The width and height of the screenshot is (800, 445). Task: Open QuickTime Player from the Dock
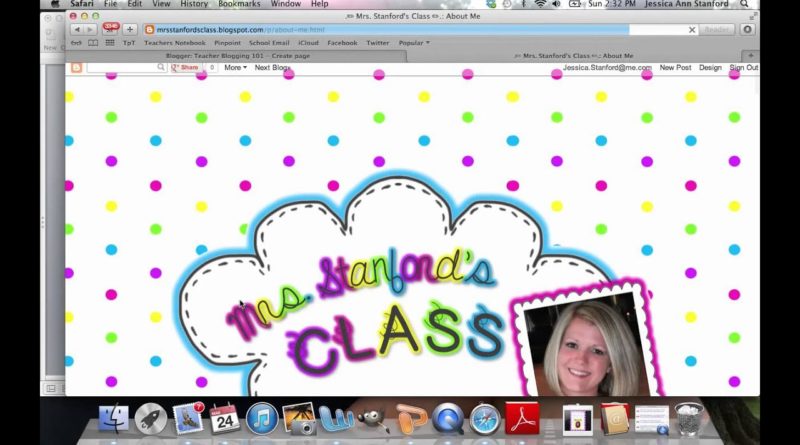coord(448,419)
